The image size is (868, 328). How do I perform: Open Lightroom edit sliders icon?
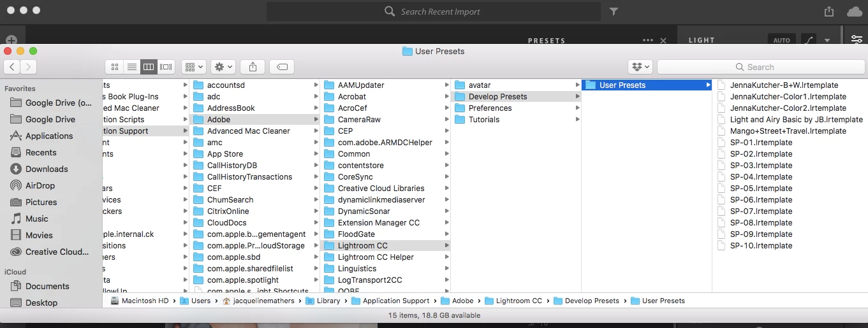(x=857, y=39)
